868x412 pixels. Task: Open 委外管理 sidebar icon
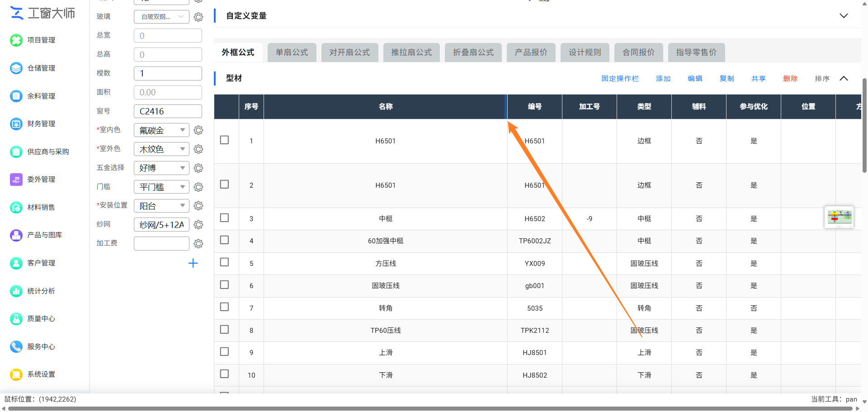point(16,180)
